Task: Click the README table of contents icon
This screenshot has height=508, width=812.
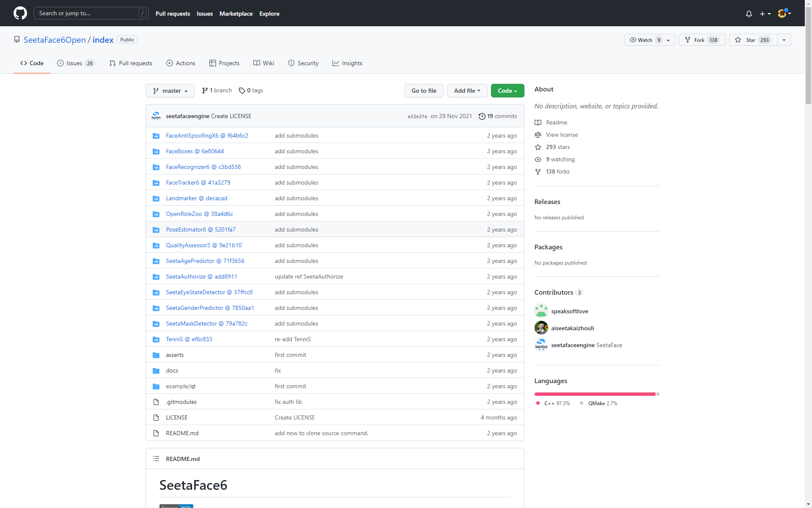Action: point(156,458)
